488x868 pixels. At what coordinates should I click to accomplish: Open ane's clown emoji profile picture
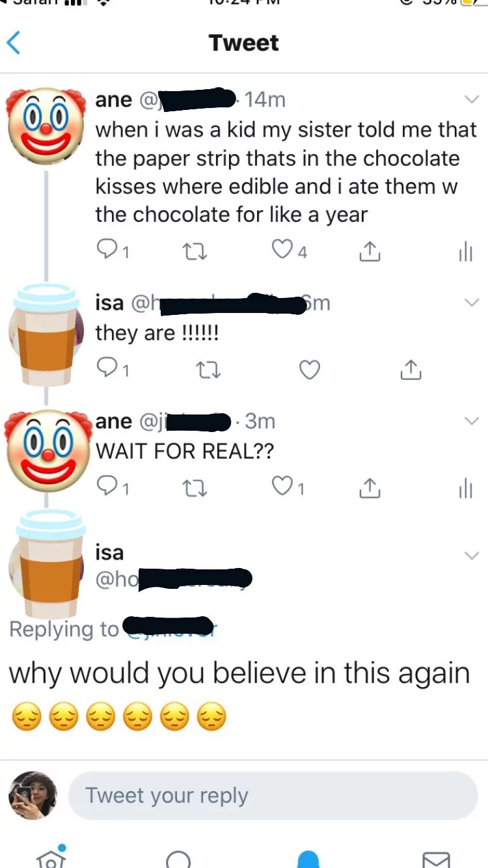coord(46,126)
